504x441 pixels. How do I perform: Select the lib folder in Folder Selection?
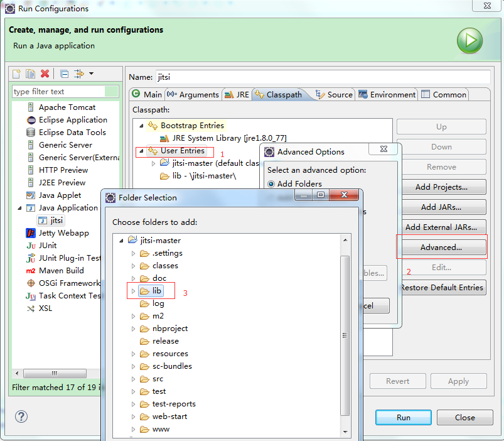pyautogui.click(x=151, y=291)
